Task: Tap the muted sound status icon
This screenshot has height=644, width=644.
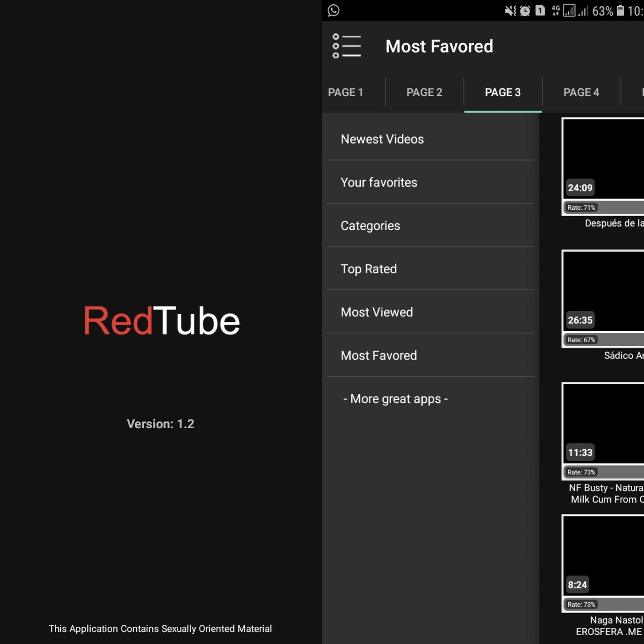Action: [x=510, y=11]
